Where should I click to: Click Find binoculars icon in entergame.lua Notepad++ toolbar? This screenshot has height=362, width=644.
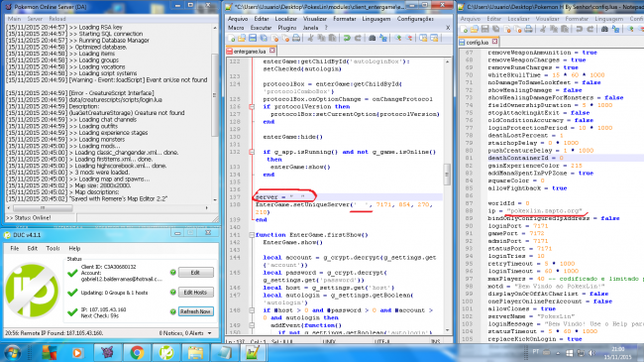[373, 39]
